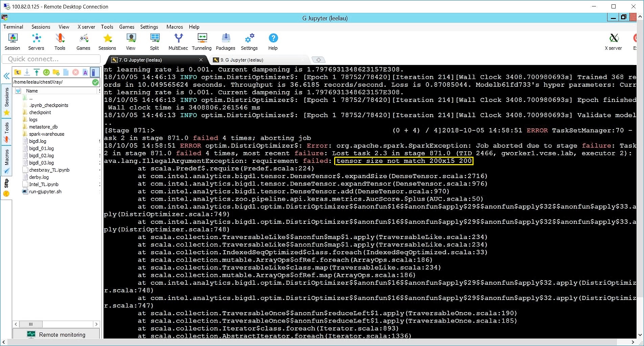Refresh the SFTP folder listing
Screen dimensions: 644x346
point(46,72)
